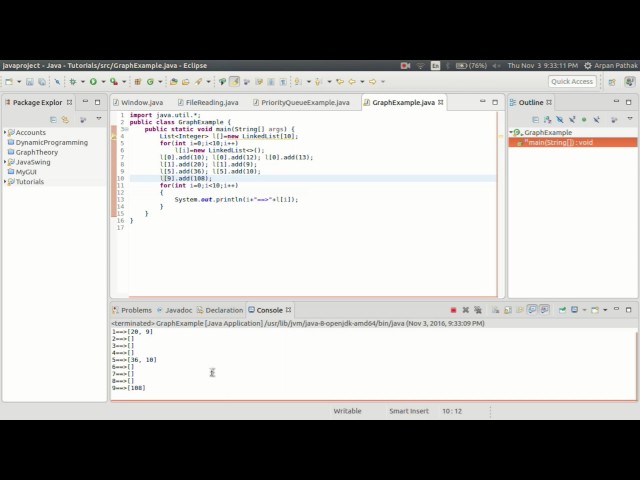The width and height of the screenshot is (640, 480).
Task: Open the Javadoc tab
Action: [175, 310]
